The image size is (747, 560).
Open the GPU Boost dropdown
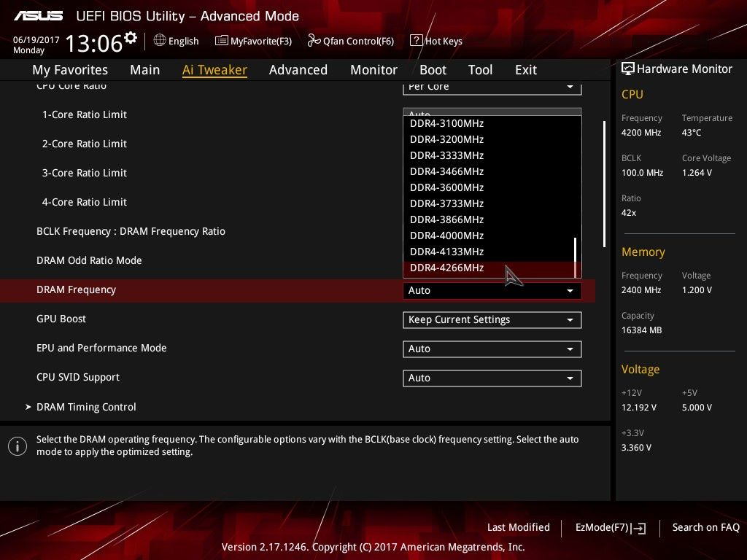click(x=492, y=320)
